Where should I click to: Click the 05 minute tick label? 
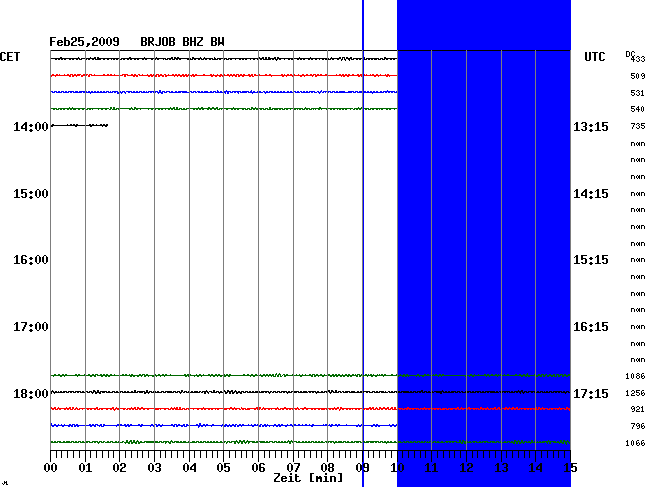[223, 468]
